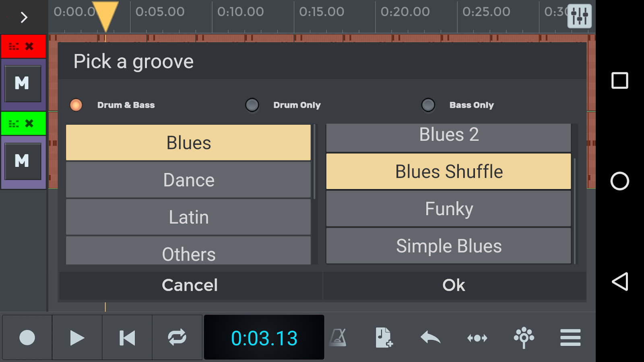Cancel the groove picker dialog

[x=190, y=285]
